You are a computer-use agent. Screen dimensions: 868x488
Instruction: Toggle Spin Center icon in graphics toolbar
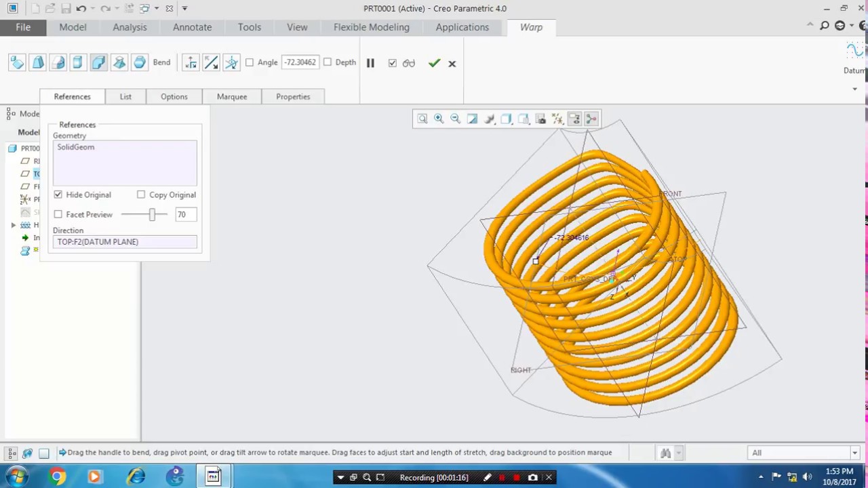pos(591,119)
